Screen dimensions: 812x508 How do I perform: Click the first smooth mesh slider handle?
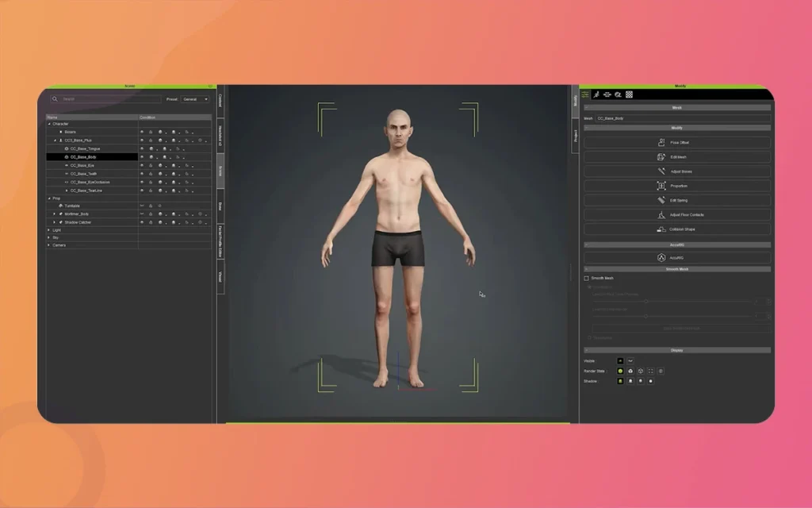[x=646, y=302]
